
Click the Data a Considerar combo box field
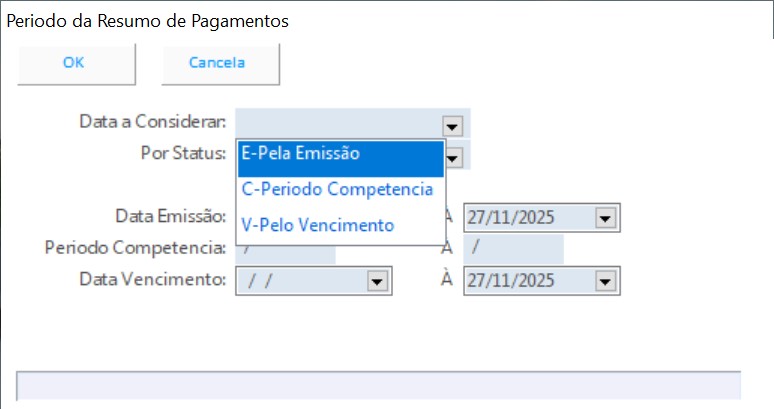point(338,123)
